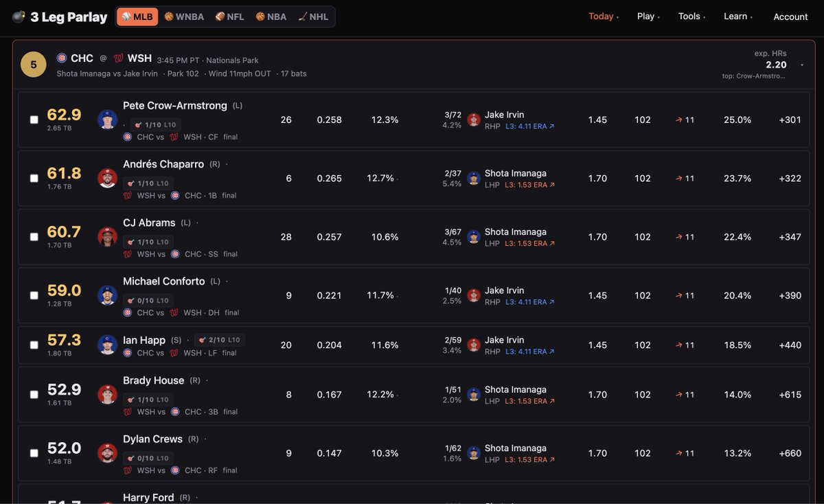Click Shota Imanaga's avatar in Brady House row
The width and height of the screenshot is (824, 504).
click(474, 394)
